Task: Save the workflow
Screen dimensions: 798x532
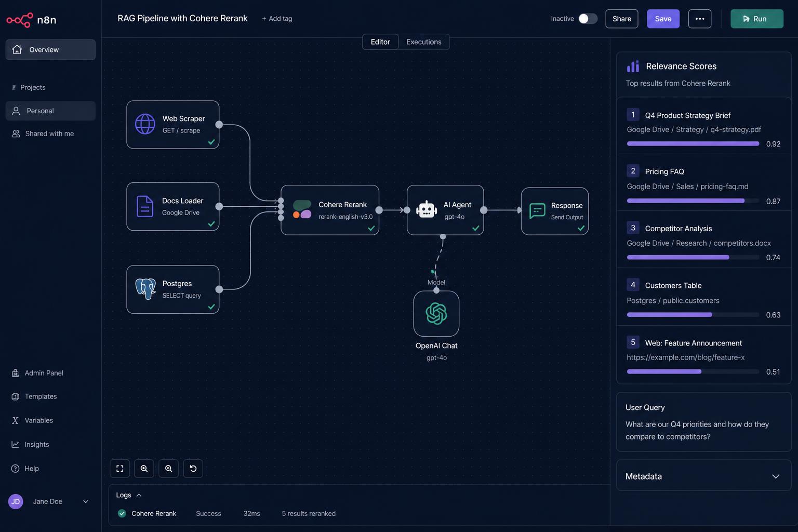Action: [663, 19]
